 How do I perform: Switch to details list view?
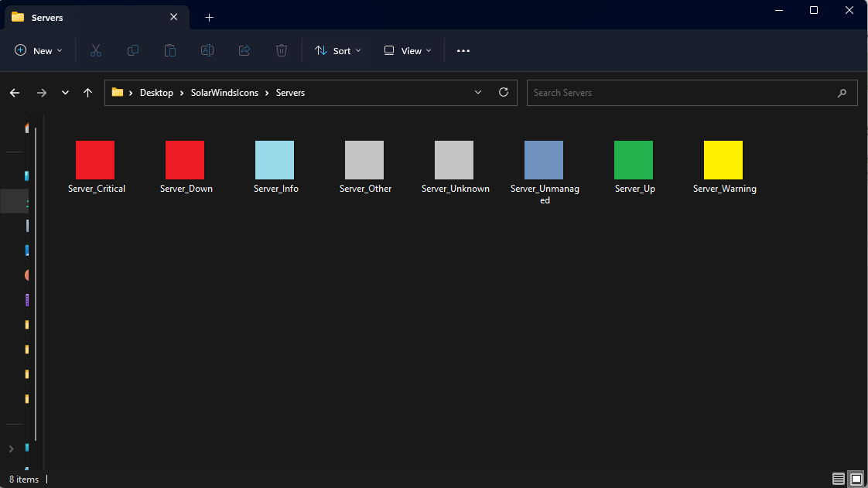point(839,479)
